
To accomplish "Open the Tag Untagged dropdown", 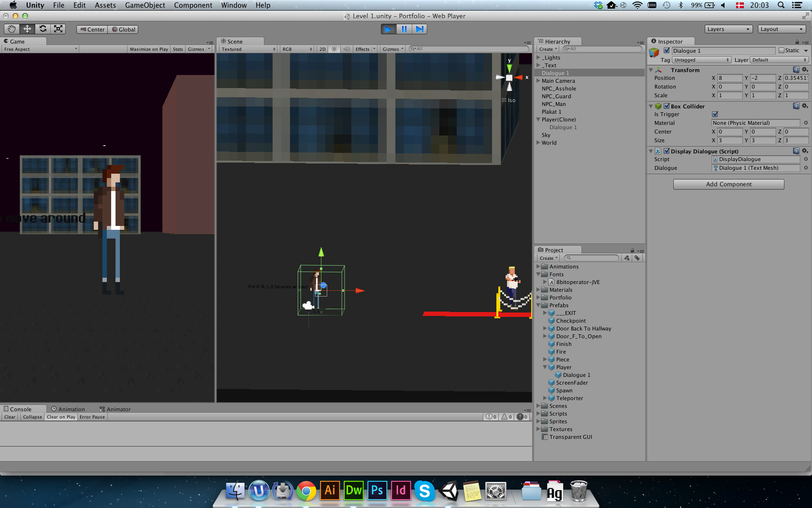I will pyautogui.click(x=701, y=60).
